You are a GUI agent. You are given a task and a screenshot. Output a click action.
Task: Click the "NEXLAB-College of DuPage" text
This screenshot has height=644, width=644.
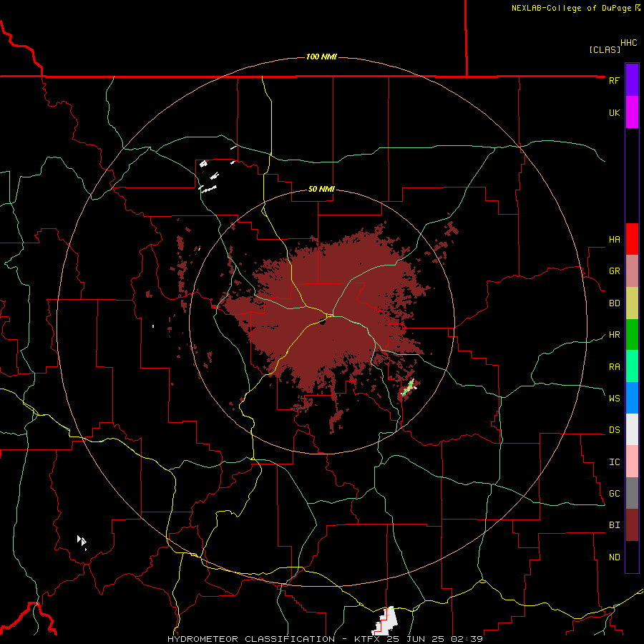[x=572, y=8]
